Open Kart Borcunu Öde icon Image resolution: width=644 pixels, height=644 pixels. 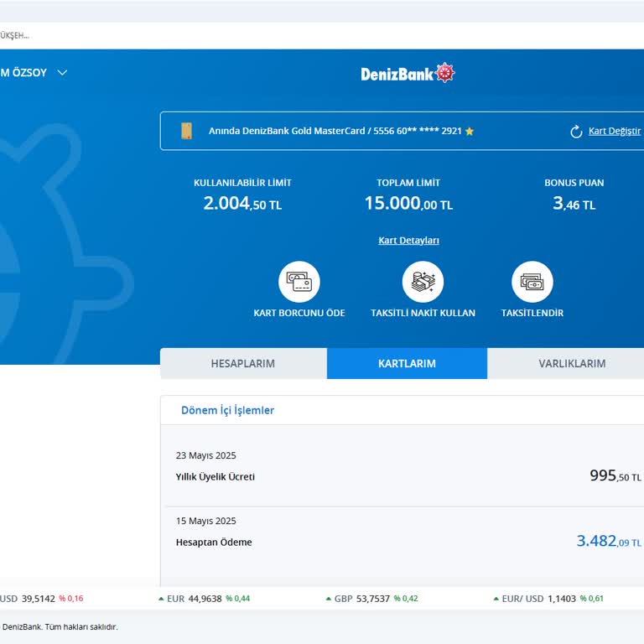(x=299, y=282)
